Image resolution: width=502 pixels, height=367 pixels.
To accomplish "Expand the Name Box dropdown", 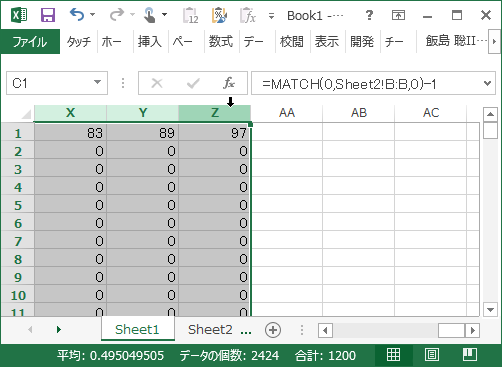I will 97,82.
